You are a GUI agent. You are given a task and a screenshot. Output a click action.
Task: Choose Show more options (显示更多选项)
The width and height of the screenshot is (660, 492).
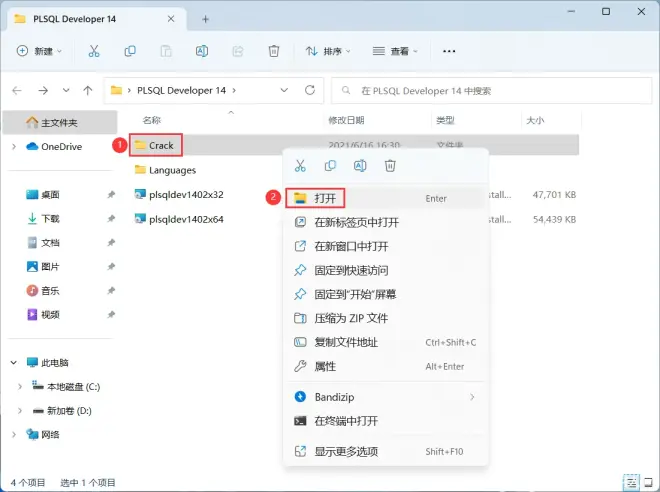tap(386, 452)
